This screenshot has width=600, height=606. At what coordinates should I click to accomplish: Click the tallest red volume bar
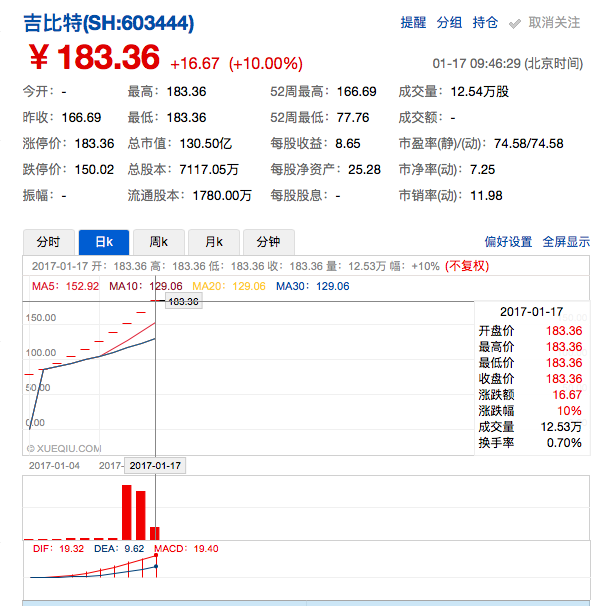[x=127, y=512]
